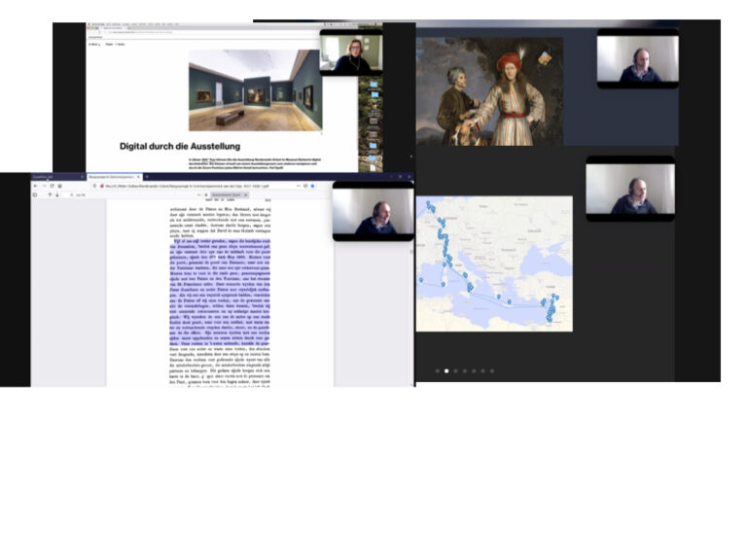Click the address bar in the exhibition browser
This screenshot has height=560, width=747.
click(210, 32)
